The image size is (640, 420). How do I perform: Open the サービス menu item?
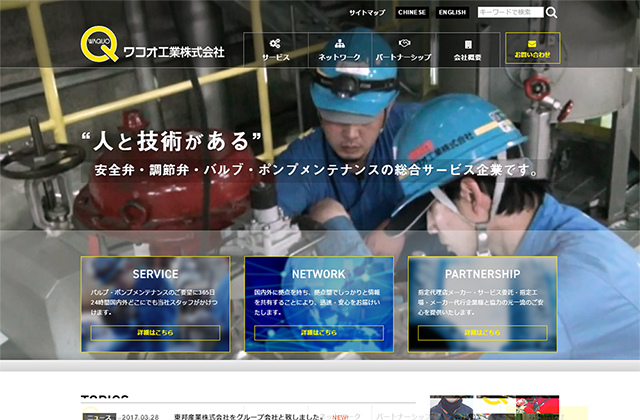[x=276, y=49]
